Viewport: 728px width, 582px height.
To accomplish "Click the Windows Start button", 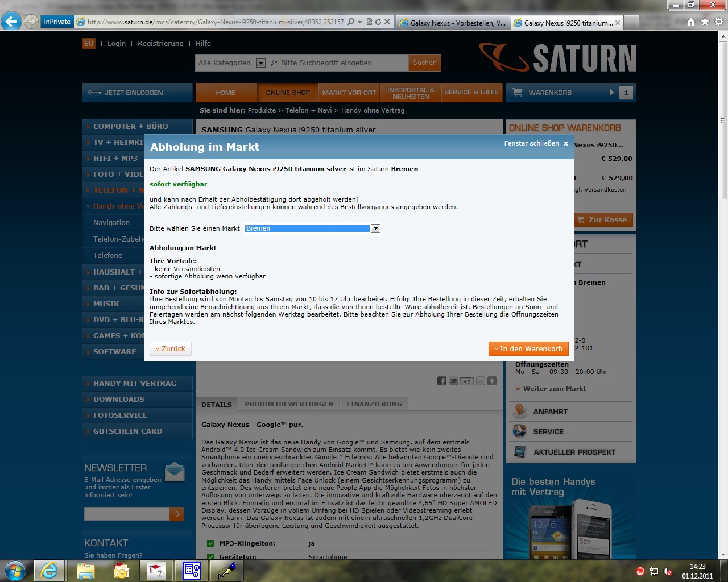I will click(x=15, y=571).
